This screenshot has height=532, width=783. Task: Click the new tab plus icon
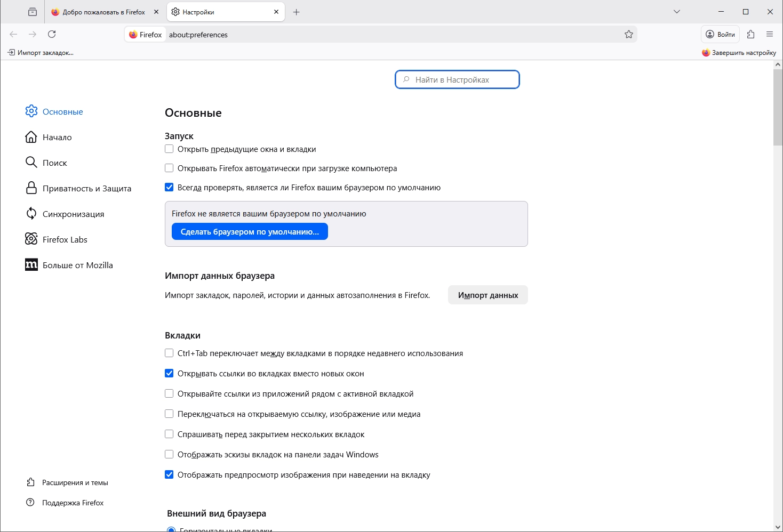(297, 12)
